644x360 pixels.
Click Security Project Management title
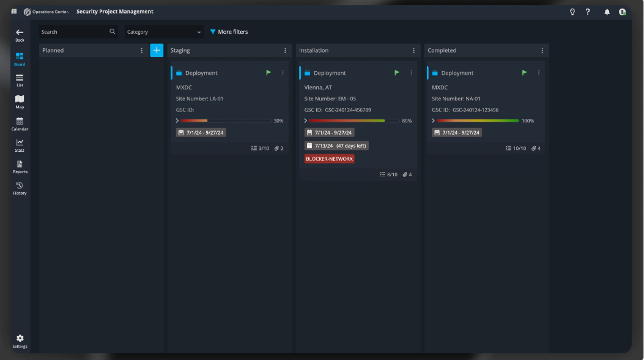(x=114, y=12)
